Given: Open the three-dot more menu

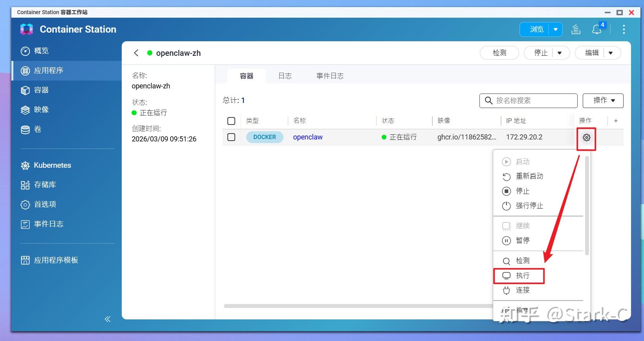Looking at the screenshot, I should point(624,29).
